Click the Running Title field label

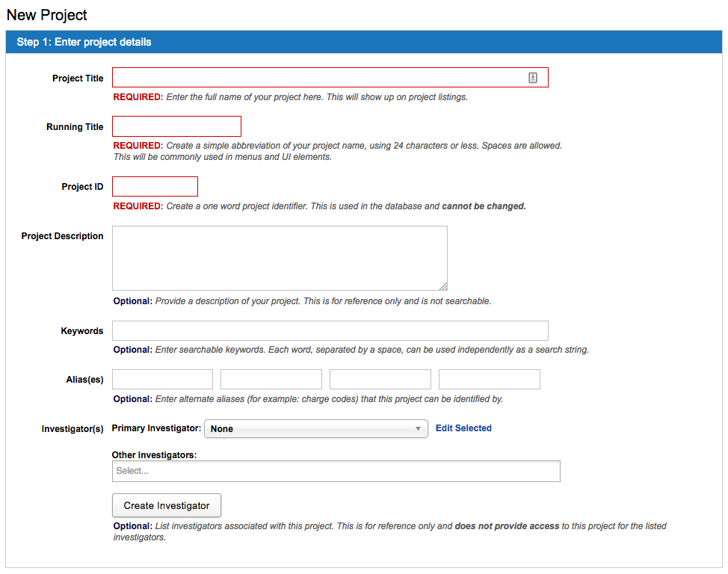[75, 127]
